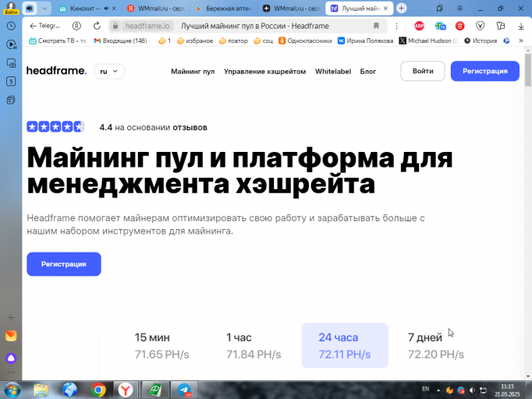Open the Смотреть ТВ bookmark
Image resolution: width=532 pixels, height=399 pixels.
(58, 41)
